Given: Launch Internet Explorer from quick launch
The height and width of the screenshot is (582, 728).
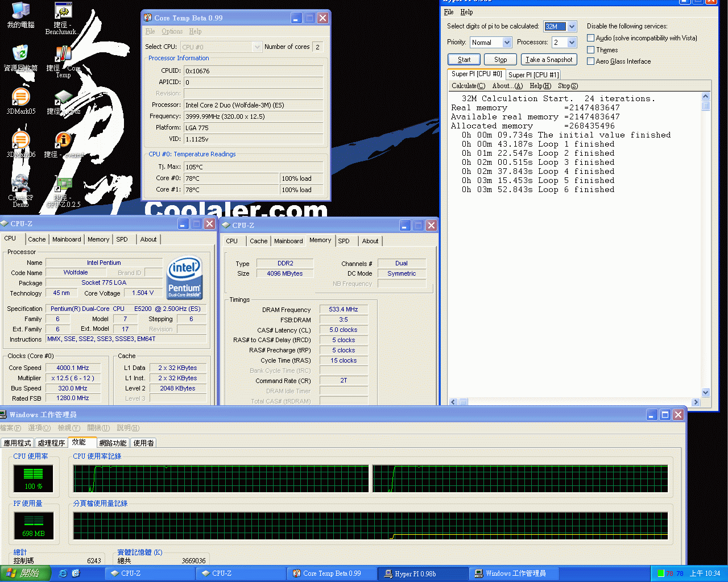Looking at the screenshot, I should [x=63, y=573].
